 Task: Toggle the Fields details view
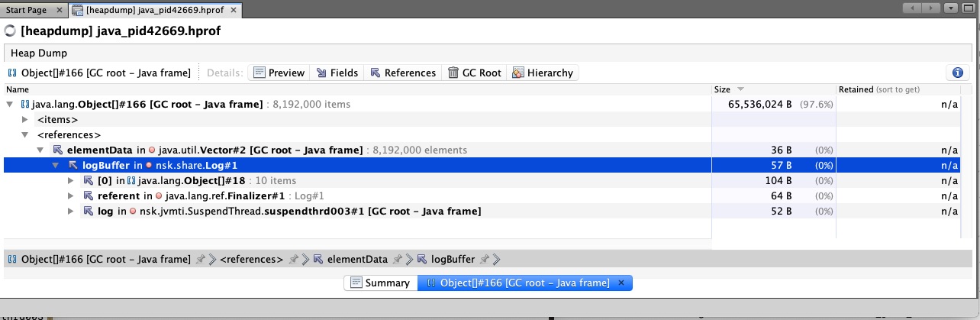(x=337, y=73)
